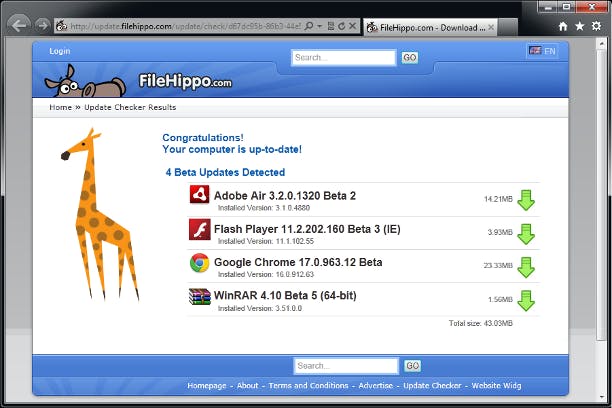Click the Homepage footer link
This screenshot has height=408, width=612.
pyautogui.click(x=206, y=386)
